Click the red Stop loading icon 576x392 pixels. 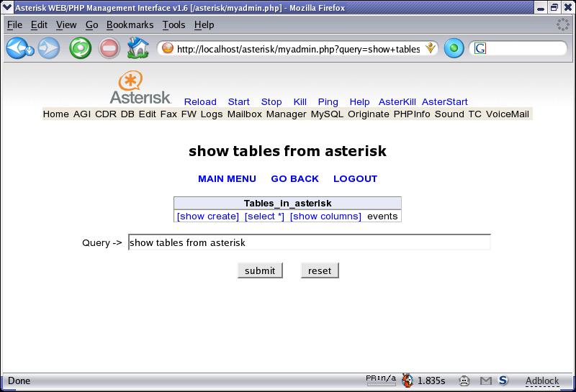[x=109, y=48]
